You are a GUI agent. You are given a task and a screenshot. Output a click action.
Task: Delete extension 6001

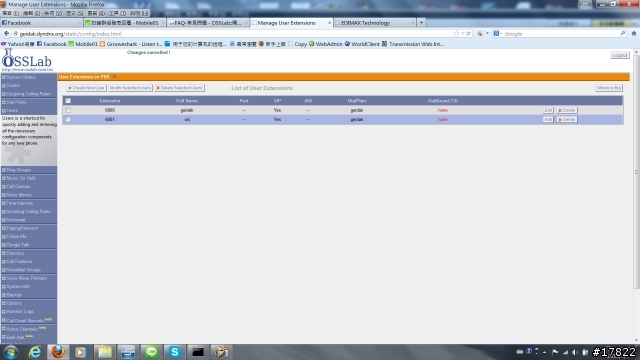(567, 120)
